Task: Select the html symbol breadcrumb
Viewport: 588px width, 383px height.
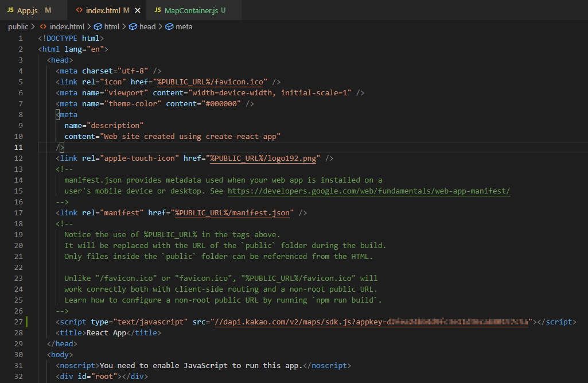Action: click(111, 26)
